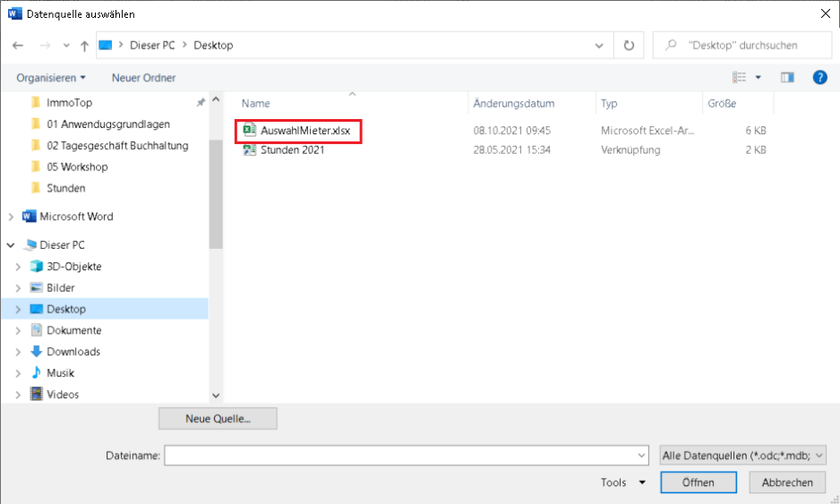The image size is (840, 504).
Task: Refresh the Desktop folder view
Action: 629,46
